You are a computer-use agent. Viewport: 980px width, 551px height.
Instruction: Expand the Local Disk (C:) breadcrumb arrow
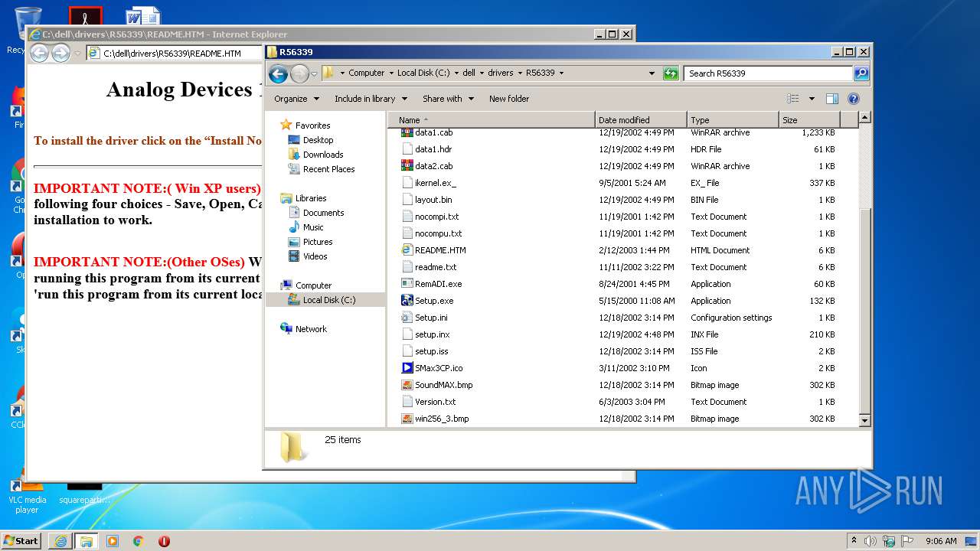click(456, 73)
